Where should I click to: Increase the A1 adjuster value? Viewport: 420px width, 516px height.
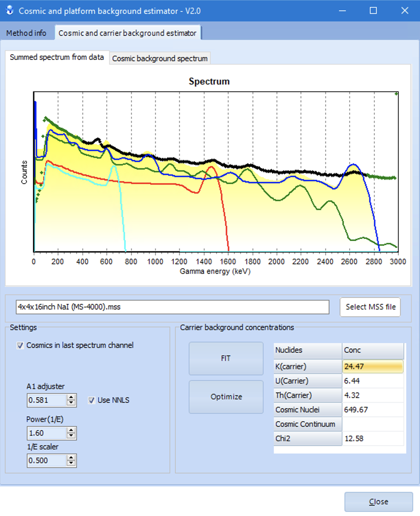(x=71, y=397)
